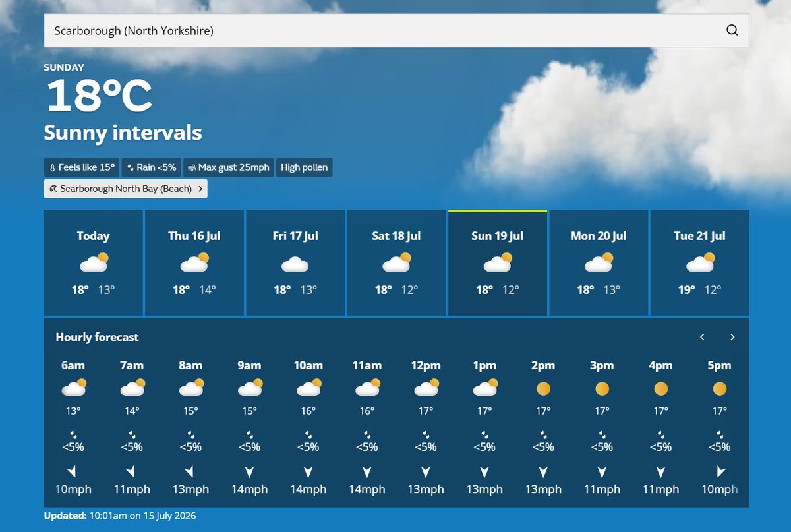
Task: Click the 14mph wind speed at 9am
Action: pyautogui.click(x=249, y=489)
